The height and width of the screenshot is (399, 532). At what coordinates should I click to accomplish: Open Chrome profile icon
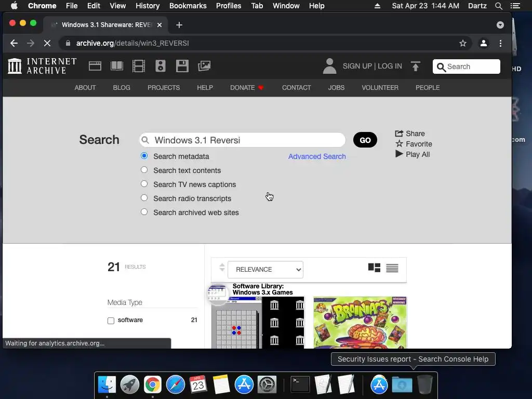point(484,43)
